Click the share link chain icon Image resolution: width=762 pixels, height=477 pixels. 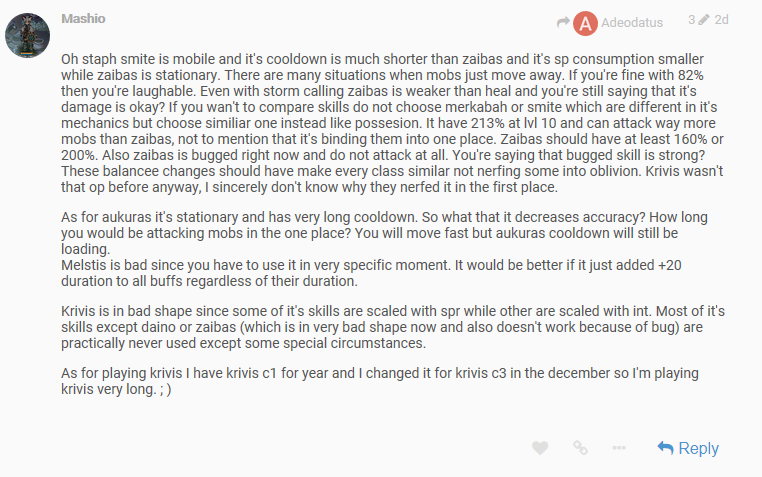(580, 448)
